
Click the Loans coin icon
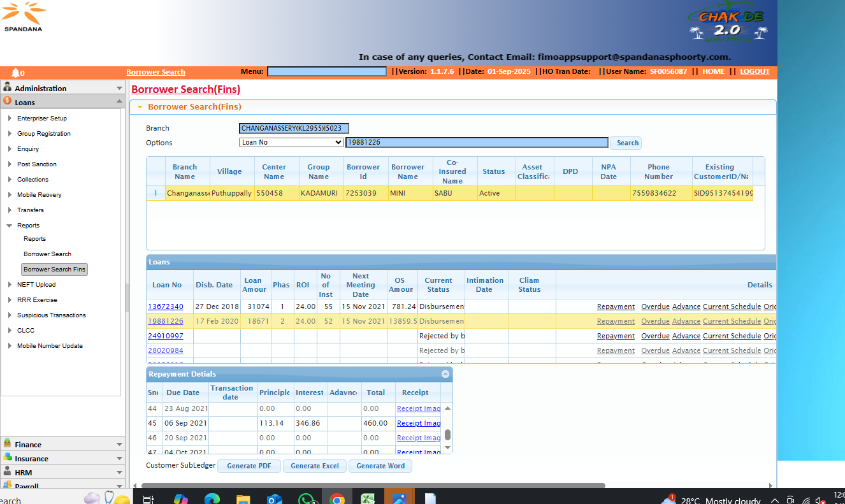coord(8,101)
